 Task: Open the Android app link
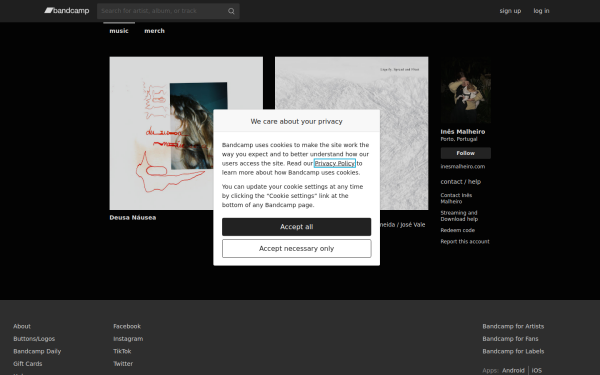click(x=513, y=370)
